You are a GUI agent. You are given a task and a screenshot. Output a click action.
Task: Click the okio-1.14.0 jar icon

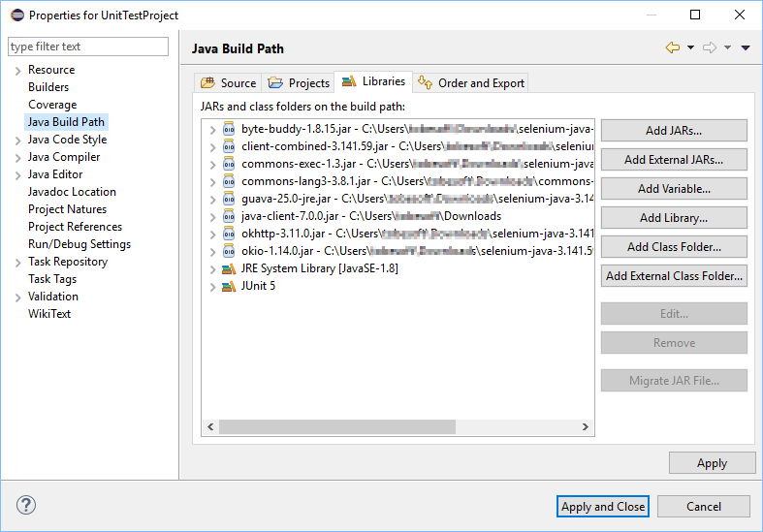point(229,251)
